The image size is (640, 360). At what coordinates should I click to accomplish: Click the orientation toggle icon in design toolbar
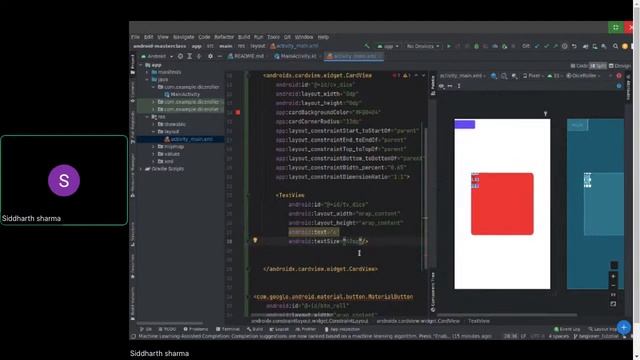504,76
